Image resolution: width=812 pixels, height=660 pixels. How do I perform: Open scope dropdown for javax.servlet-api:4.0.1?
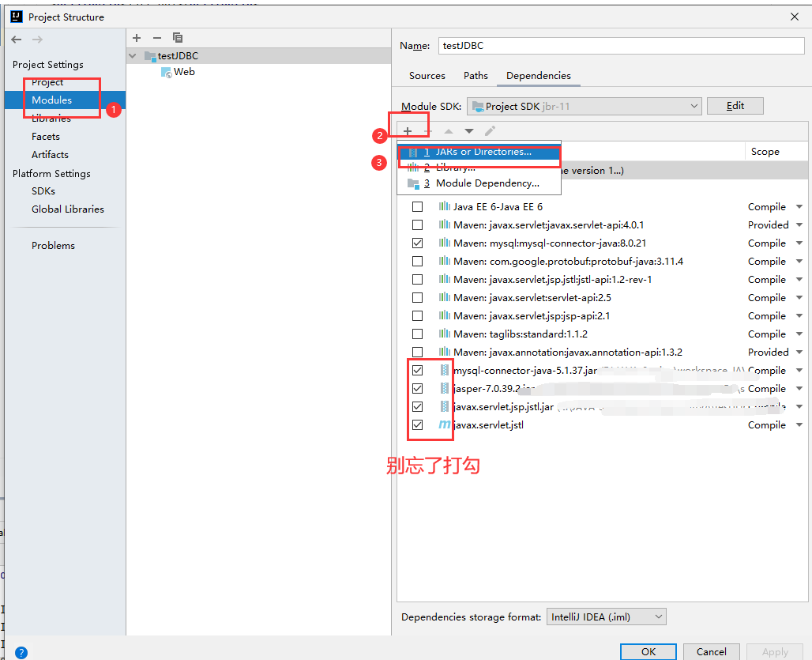click(799, 224)
